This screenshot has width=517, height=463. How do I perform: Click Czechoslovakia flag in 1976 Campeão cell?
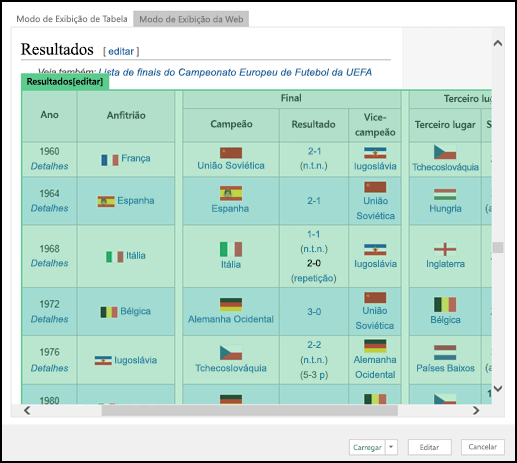coord(231,353)
